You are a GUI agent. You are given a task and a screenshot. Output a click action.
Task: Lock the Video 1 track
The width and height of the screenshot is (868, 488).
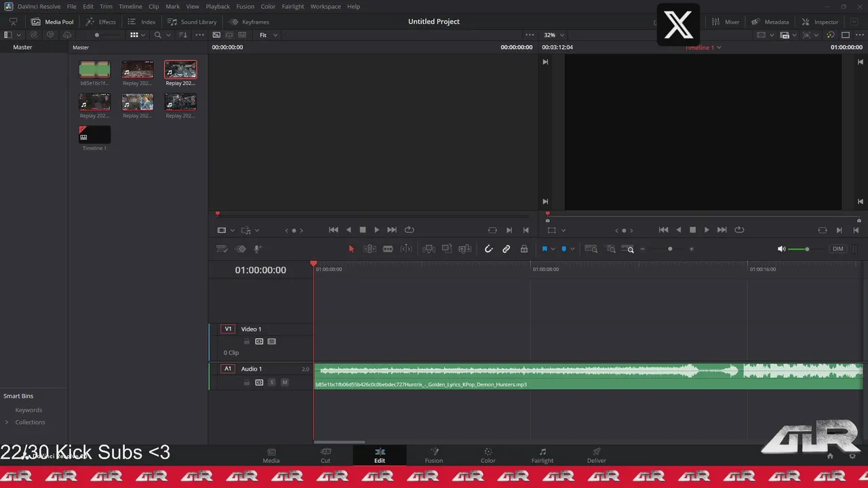pos(246,342)
